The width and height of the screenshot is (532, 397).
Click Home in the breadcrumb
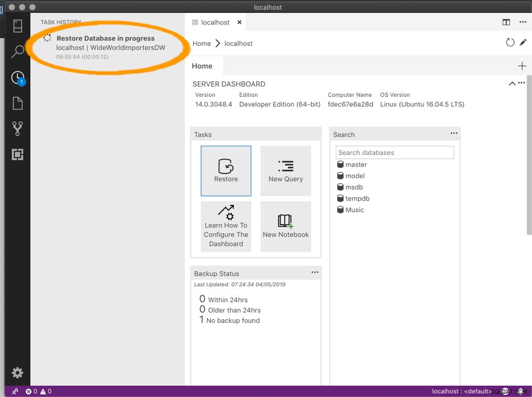click(x=202, y=44)
